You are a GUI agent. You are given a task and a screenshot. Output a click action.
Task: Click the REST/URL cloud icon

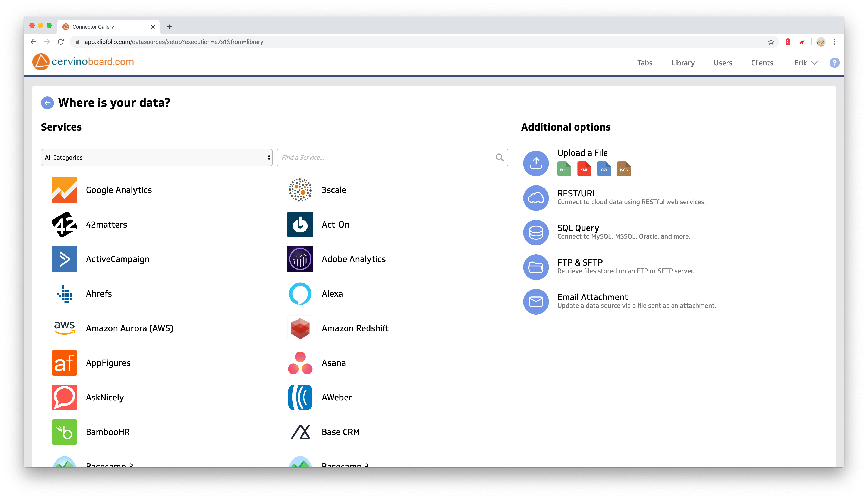coord(536,198)
